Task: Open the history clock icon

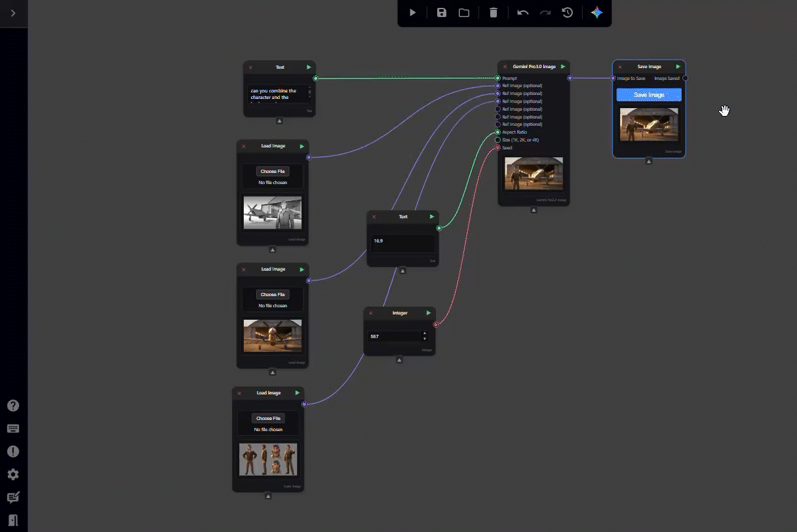Action: (568, 12)
